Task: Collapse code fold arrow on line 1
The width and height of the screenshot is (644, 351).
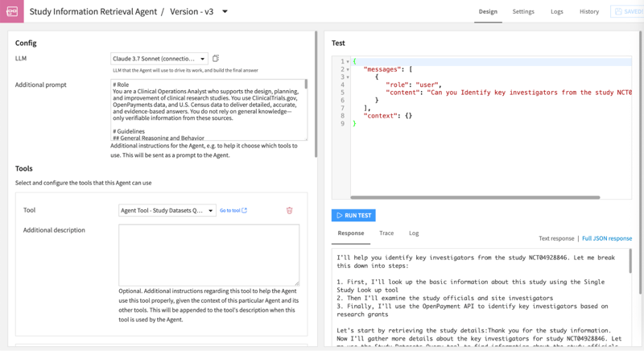Action: tap(348, 61)
